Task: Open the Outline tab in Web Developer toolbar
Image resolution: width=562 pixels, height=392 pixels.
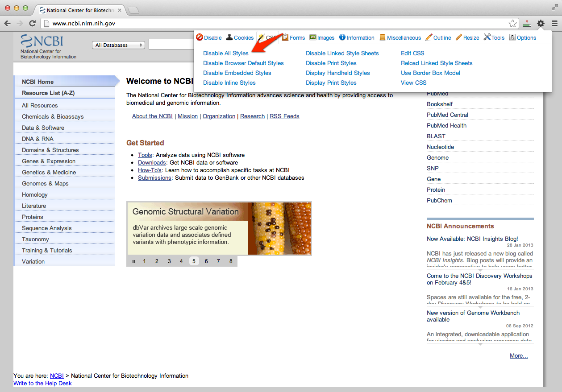Action: 438,38
